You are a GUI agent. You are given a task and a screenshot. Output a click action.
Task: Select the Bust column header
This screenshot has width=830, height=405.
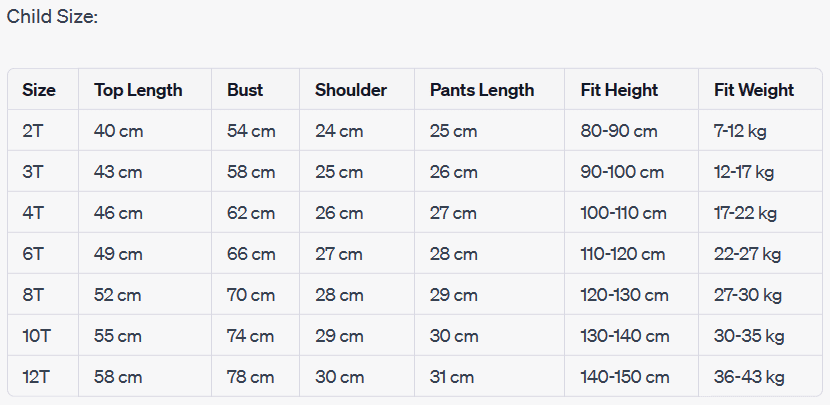click(245, 90)
